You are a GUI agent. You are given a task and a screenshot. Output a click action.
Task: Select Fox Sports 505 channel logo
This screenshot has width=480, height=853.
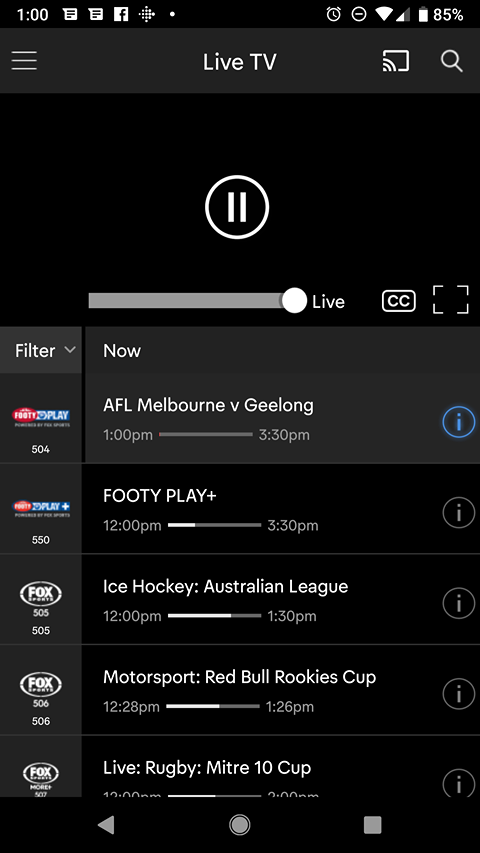pyautogui.click(x=41, y=599)
